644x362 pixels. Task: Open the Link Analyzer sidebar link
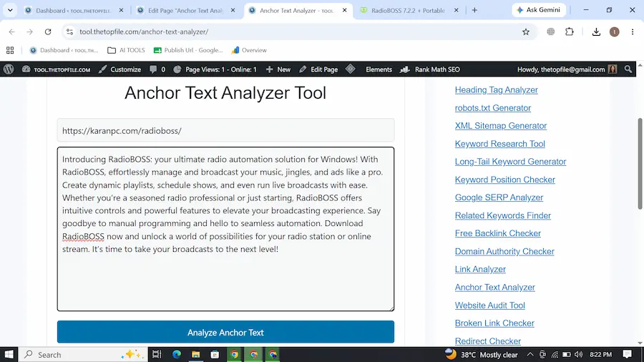point(480,269)
